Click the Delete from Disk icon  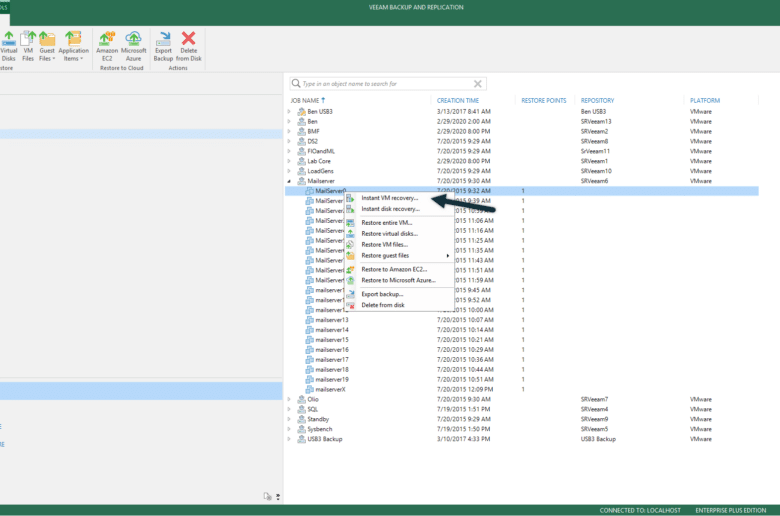[x=189, y=38]
